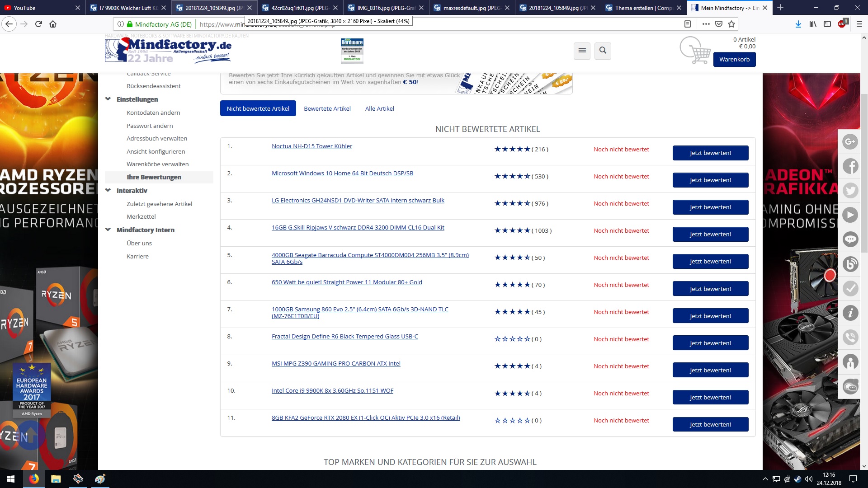This screenshot has width=868, height=488.
Task: Open the Google Plus sidebar icon
Action: click(850, 142)
